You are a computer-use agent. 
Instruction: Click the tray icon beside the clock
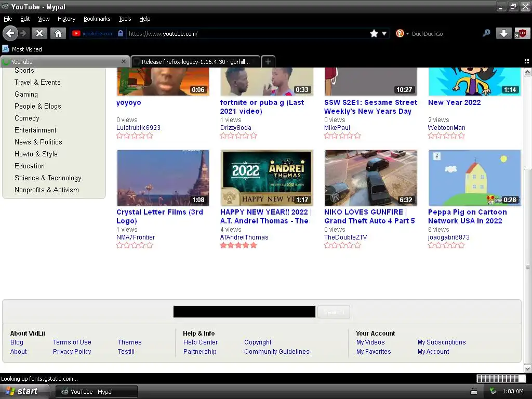493,392
